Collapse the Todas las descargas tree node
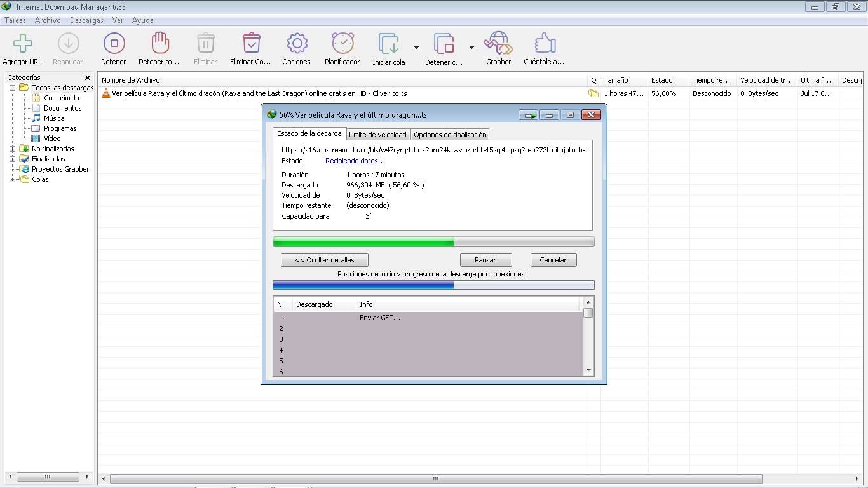Image resolution: width=868 pixels, height=488 pixels. (12, 88)
